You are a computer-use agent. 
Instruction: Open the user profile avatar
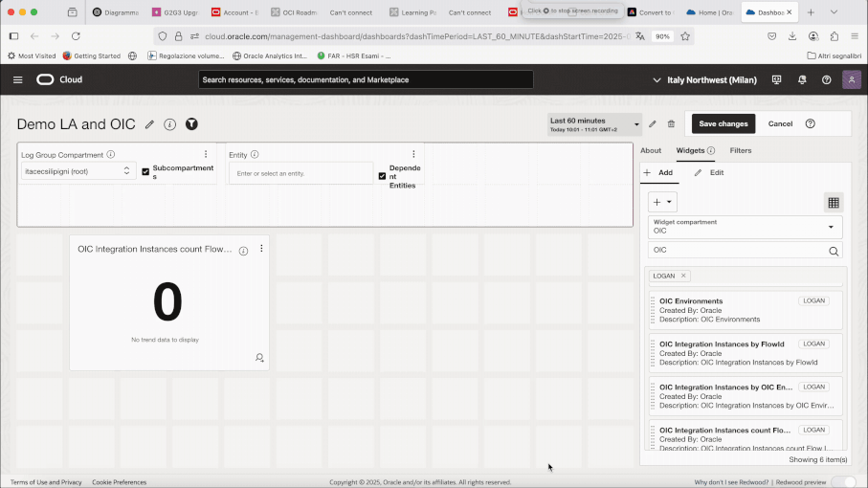pyautogui.click(x=852, y=79)
